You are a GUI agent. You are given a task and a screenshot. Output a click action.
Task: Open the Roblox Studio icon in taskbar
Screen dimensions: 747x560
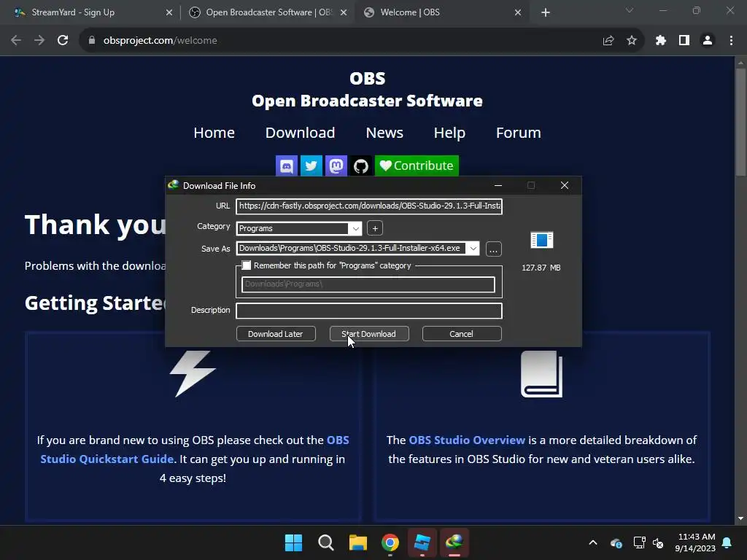tap(422, 542)
